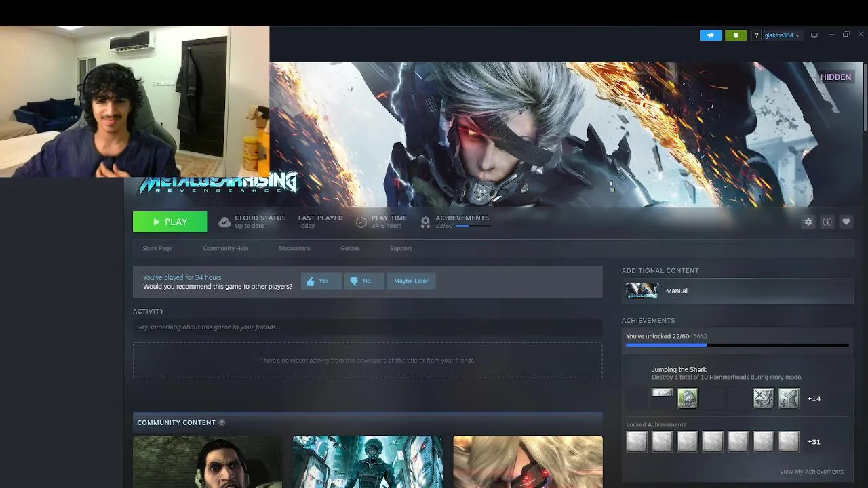The image size is (868, 488).
Task: Click the LAST PLAYED Today text
Action: tap(320, 222)
